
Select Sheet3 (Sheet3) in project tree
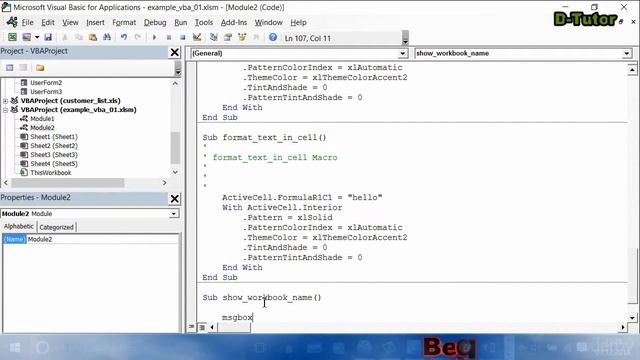pyautogui.click(x=53, y=154)
